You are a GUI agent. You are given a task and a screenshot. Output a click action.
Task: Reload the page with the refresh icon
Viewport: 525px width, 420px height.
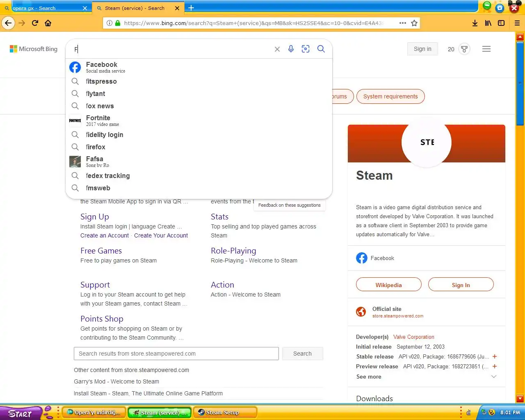click(35, 23)
